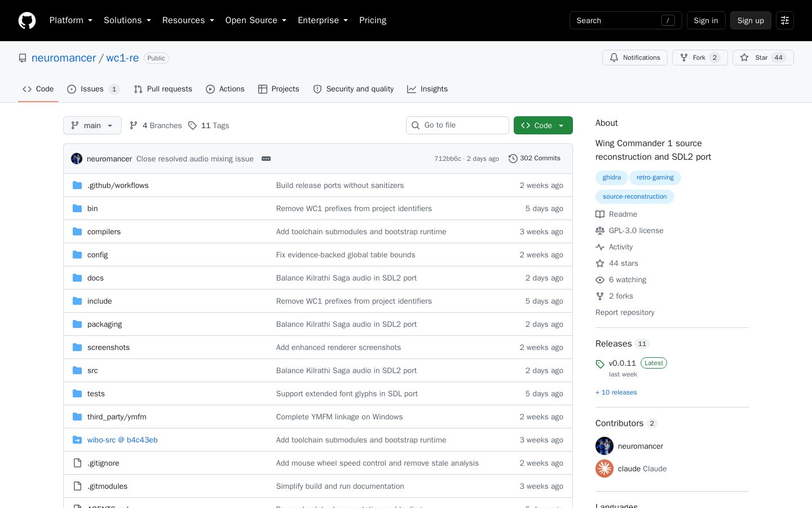The height and width of the screenshot is (508, 812).
Task: Switch to the Insights tab
Action: [427, 89]
